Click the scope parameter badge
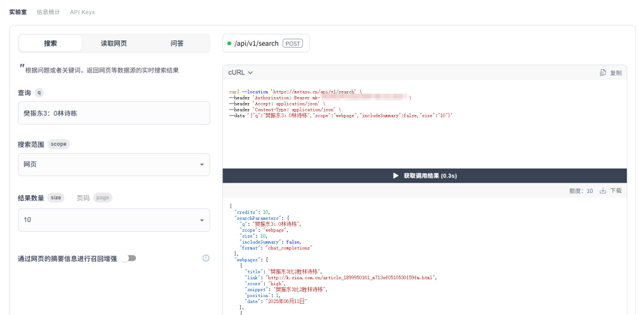This screenshot has height=315, width=644. (x=58, y=144)
